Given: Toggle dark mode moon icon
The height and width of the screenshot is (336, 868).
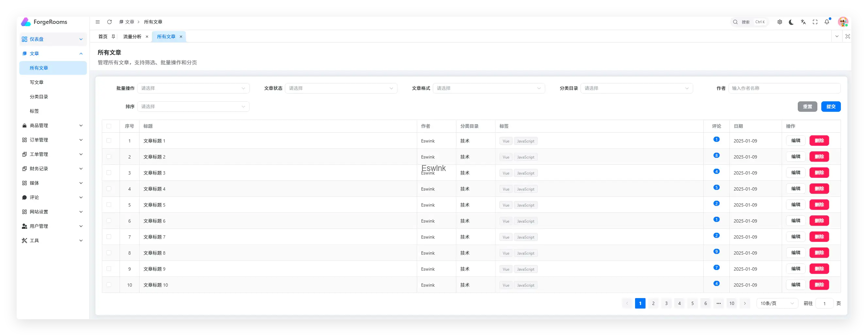Looking at the screenshot, I should coord(791,22).
